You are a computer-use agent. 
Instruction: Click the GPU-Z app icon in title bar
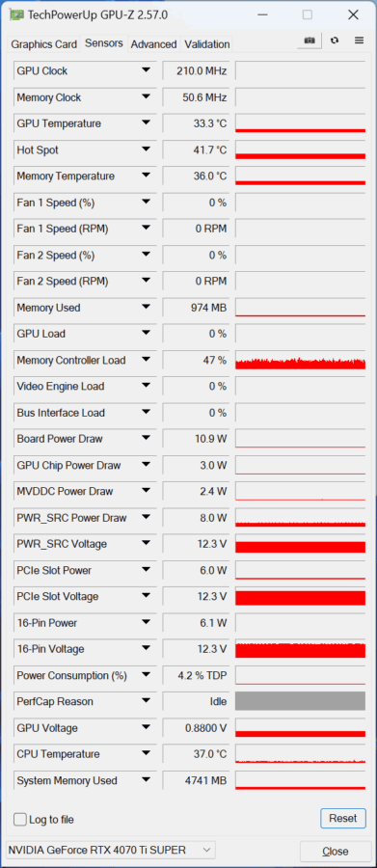[x=17, y=14]
